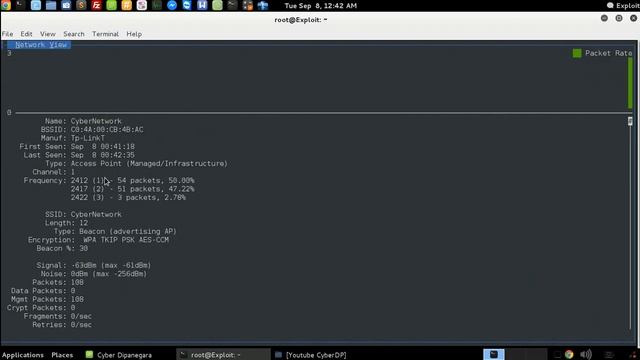Screen dimensions: 640x360
Task: Open the View menu
Action: 47,34
